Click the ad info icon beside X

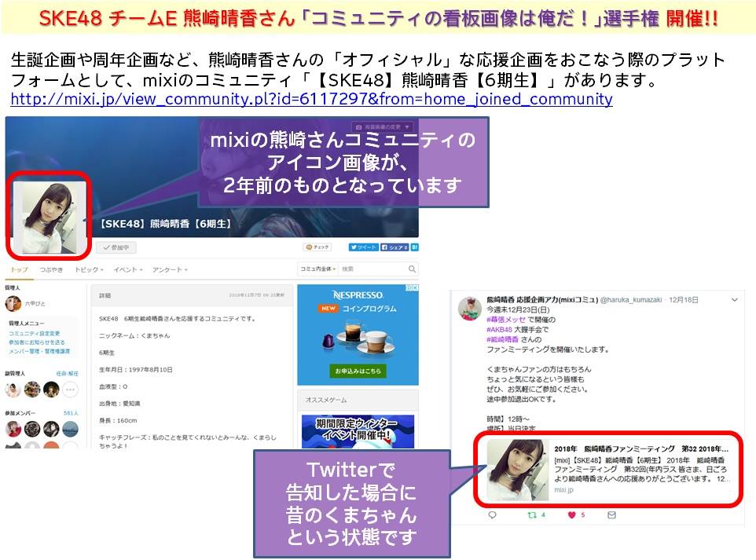409,287
